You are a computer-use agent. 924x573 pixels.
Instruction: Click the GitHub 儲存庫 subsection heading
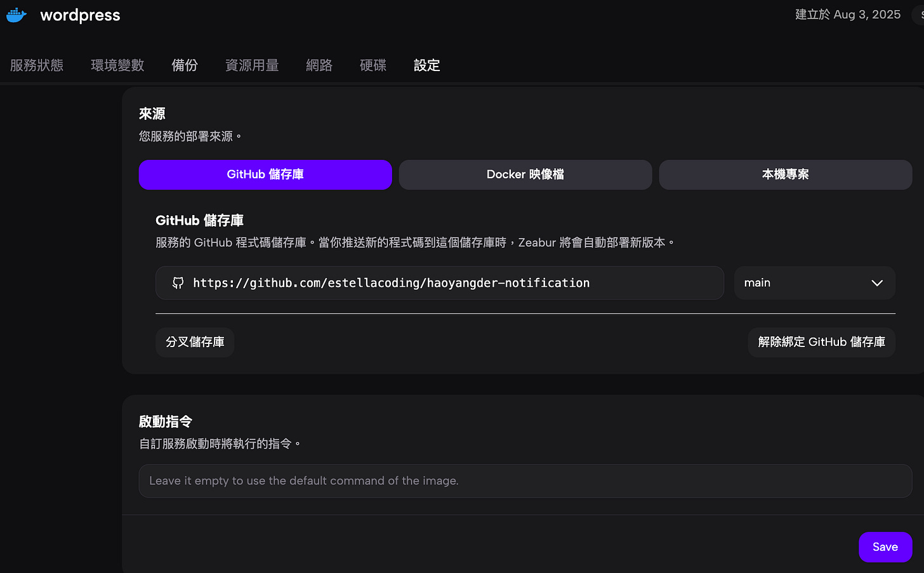[x=200, y=220]
